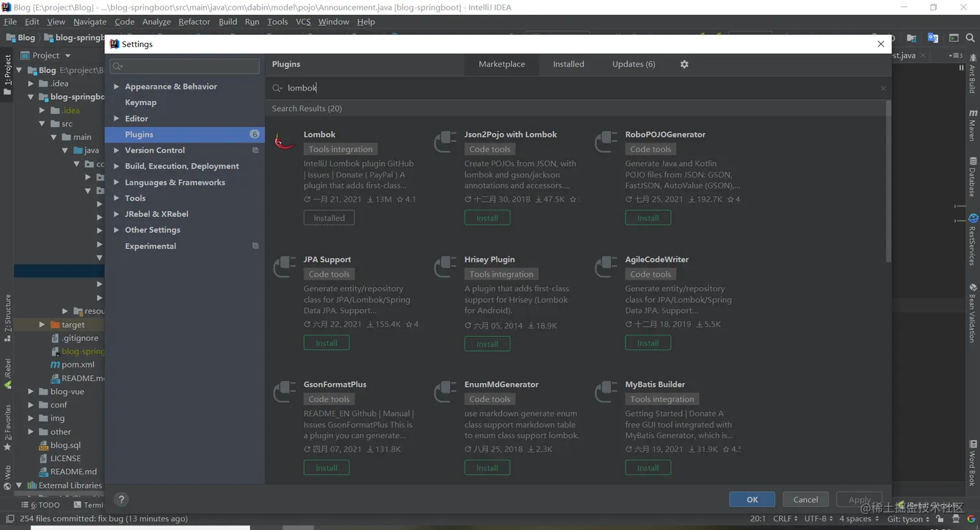The image size is (980, 530).
Task: Click the Json2Pojo with Lombok plugin icon
Action: 445,141
